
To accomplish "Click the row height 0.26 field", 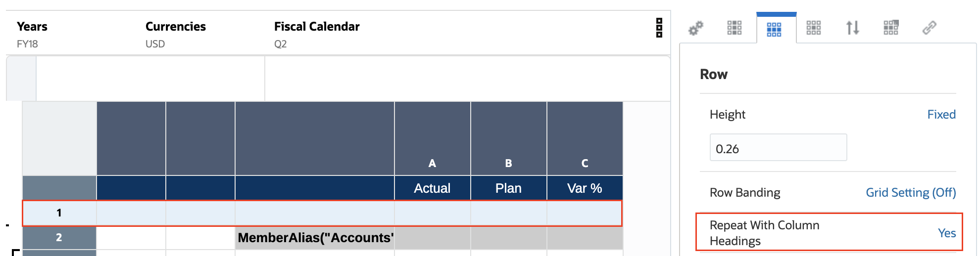I will (x=778, y=148).
